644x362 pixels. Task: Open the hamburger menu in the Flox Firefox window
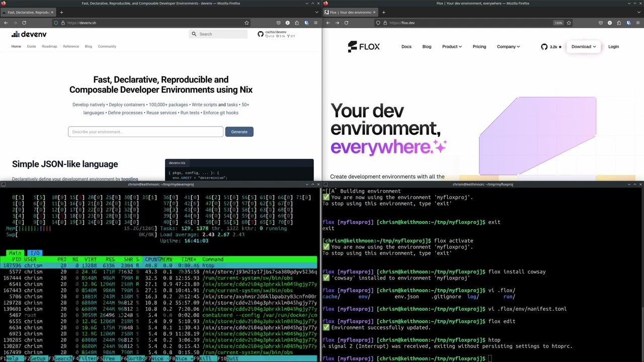coord(637,23)
